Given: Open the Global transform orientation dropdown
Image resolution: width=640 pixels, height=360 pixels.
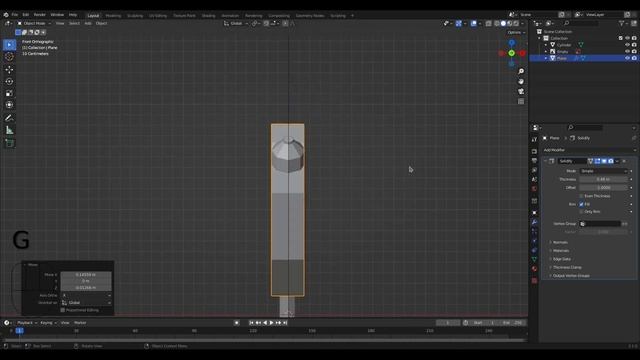Looking at the screenshot, I should pos(236,24).
